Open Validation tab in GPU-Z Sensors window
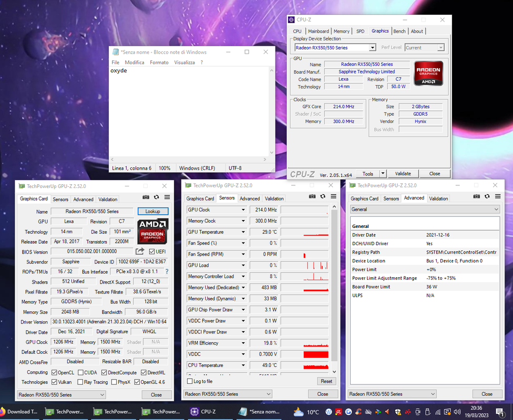Screen dimensions: 513x420 coord(274,198)
